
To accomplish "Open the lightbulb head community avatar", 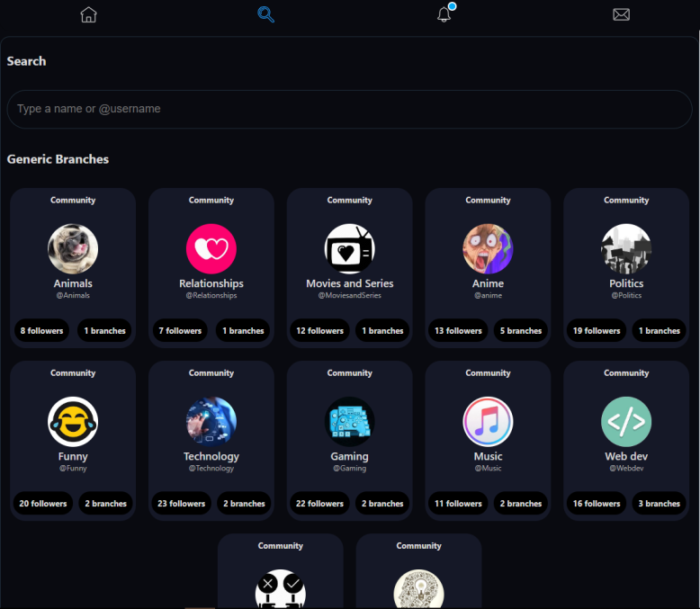I will [418, 589].
